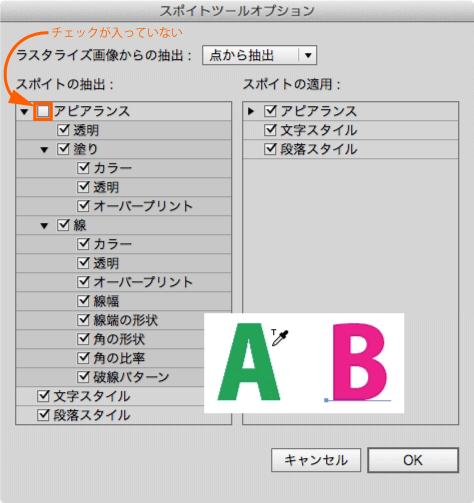The width and height of the screenshot is (474, 503).
Task: Uncheck the 線 checkbox
Action: click(x=63, y=225)
